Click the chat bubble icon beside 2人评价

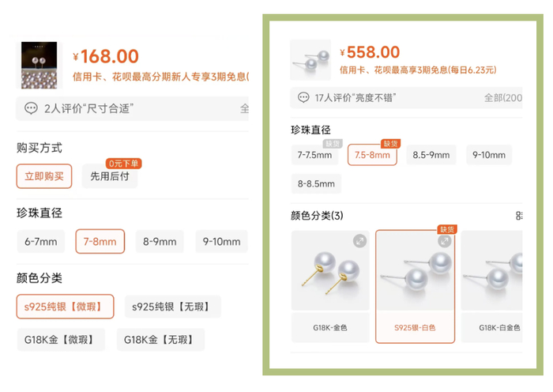31,108
